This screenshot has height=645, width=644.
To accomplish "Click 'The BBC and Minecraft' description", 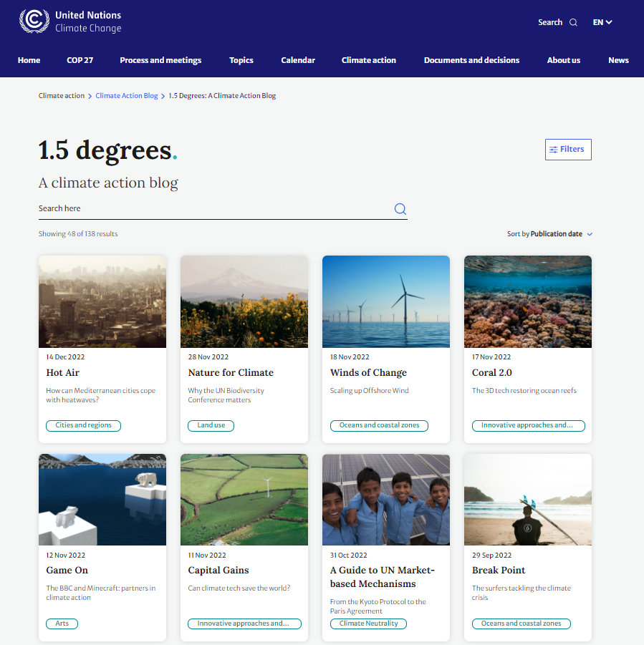I will coord(101,593).
